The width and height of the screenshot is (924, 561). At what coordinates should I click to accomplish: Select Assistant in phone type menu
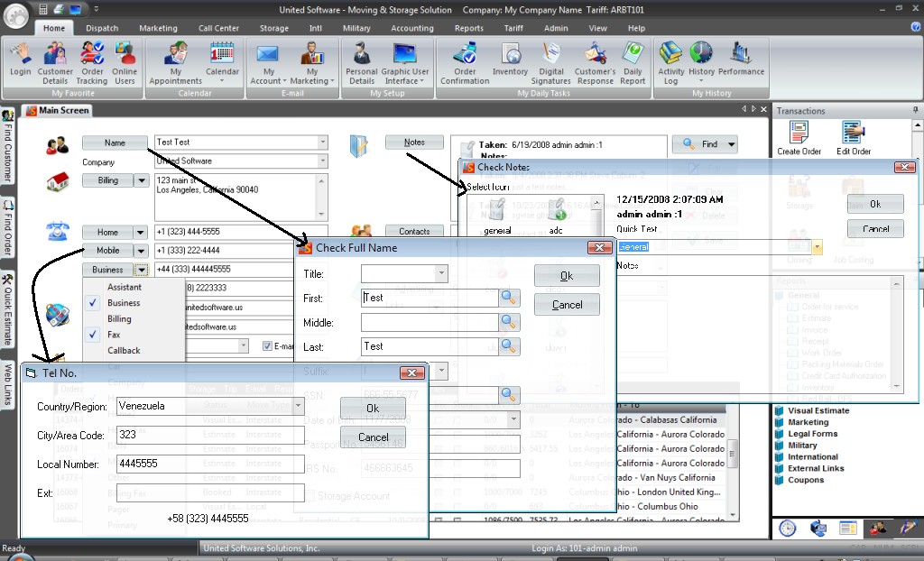(124, 287)
